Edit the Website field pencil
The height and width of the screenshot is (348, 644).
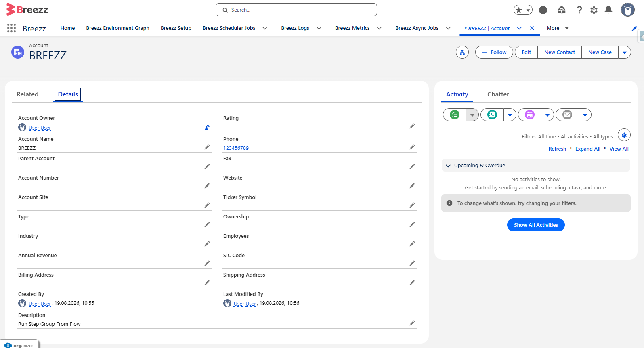coord(412,186)
